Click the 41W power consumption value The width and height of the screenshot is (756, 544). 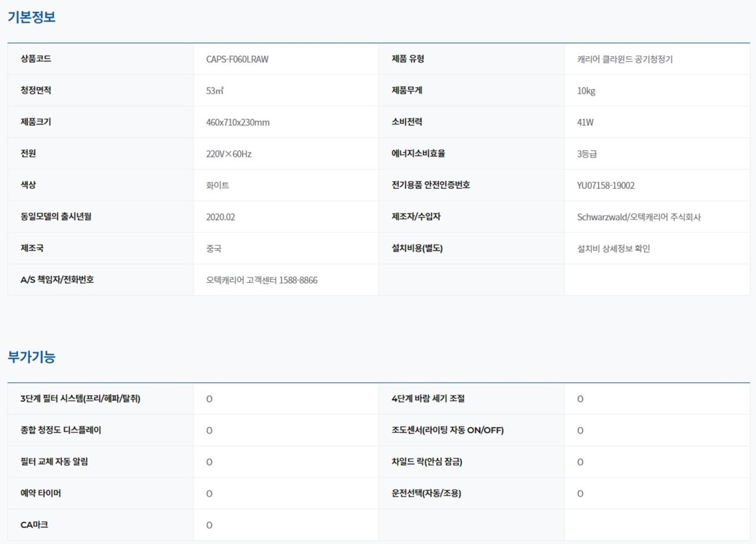click(x=585, y=122)
